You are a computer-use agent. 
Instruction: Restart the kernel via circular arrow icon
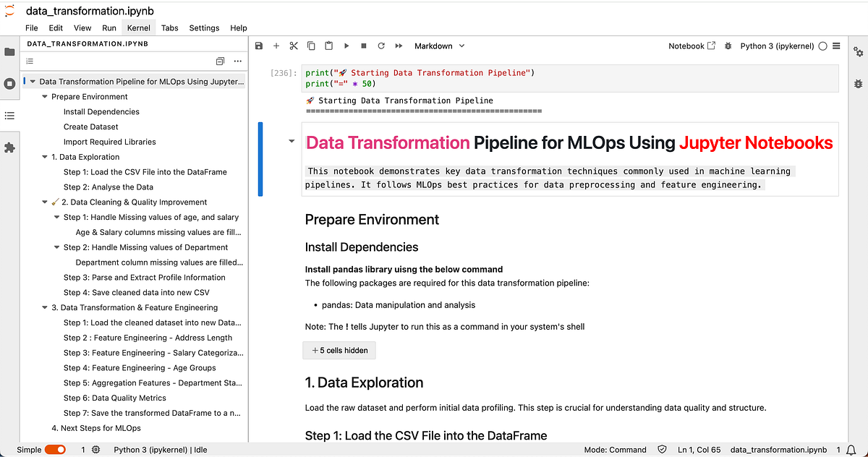click(x=382, y=46)
